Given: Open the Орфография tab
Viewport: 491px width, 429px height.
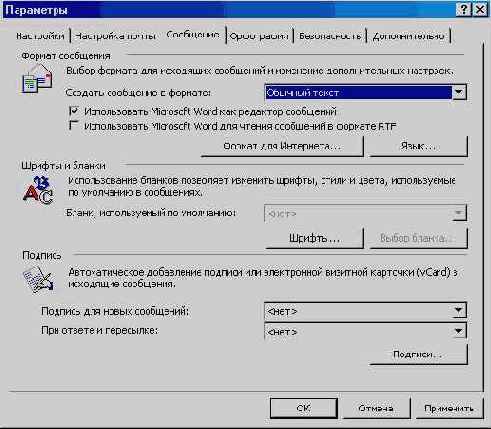Looking at the screenshot, I should click(x=259, y=36).
